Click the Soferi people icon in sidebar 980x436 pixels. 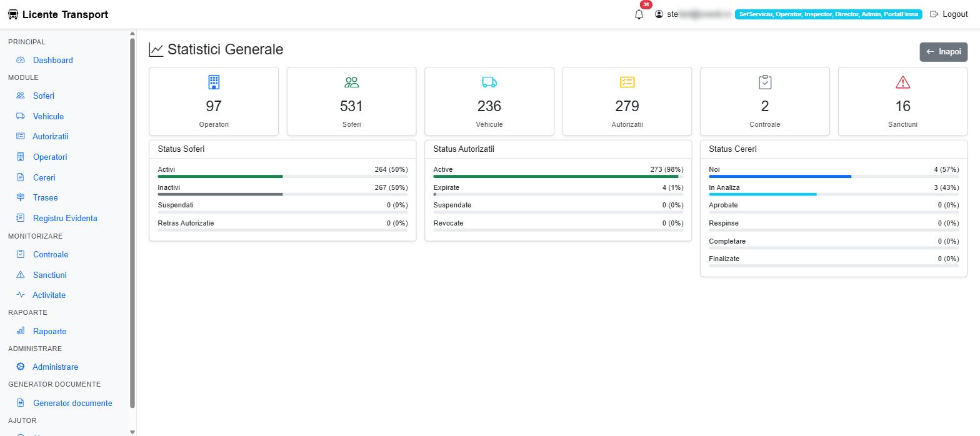tap(21, 96)
